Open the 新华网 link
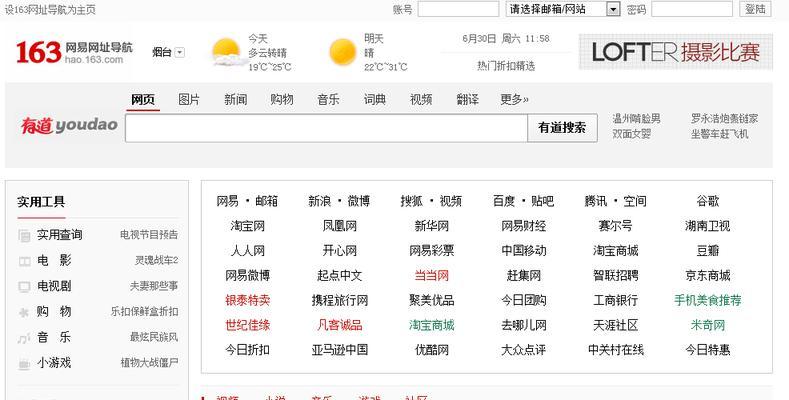Image resolution: width=789 pixels, height=400 pixels. point(432,226)
